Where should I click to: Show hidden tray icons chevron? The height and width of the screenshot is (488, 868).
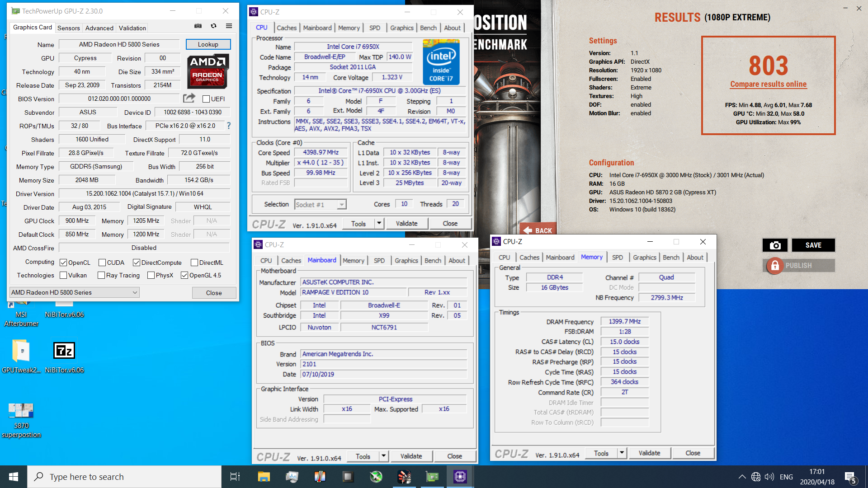[x=742, y=477]
